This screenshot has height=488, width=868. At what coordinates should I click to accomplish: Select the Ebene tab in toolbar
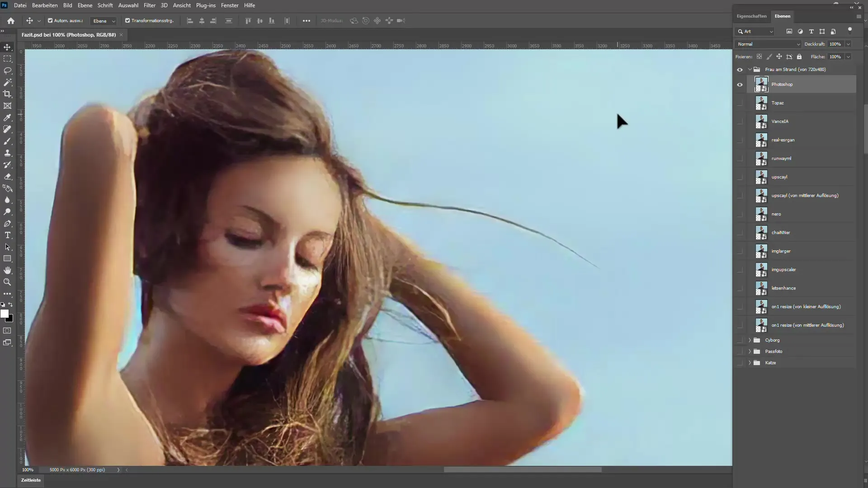point(85,5)
